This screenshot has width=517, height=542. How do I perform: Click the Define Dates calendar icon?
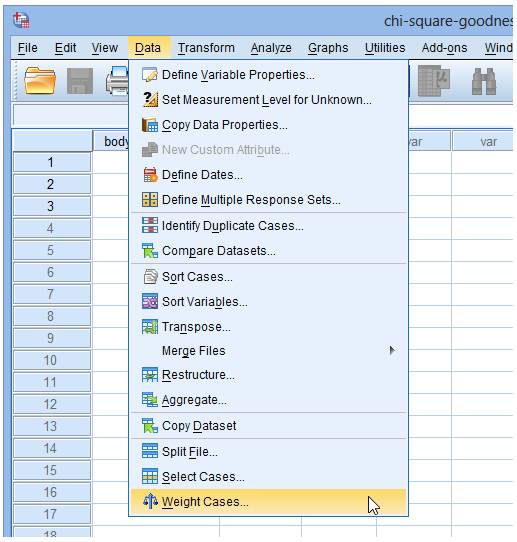[x=150, y=175]
